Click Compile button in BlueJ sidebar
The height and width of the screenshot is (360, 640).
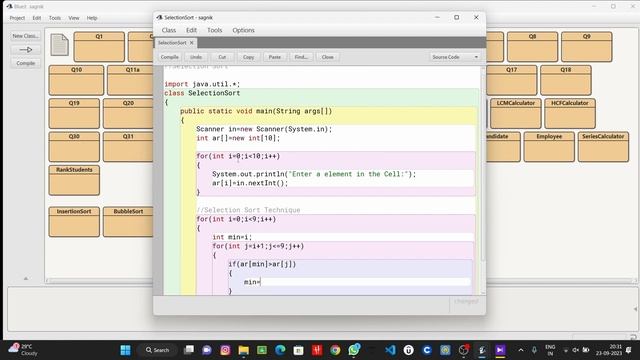tap(25, 63)
